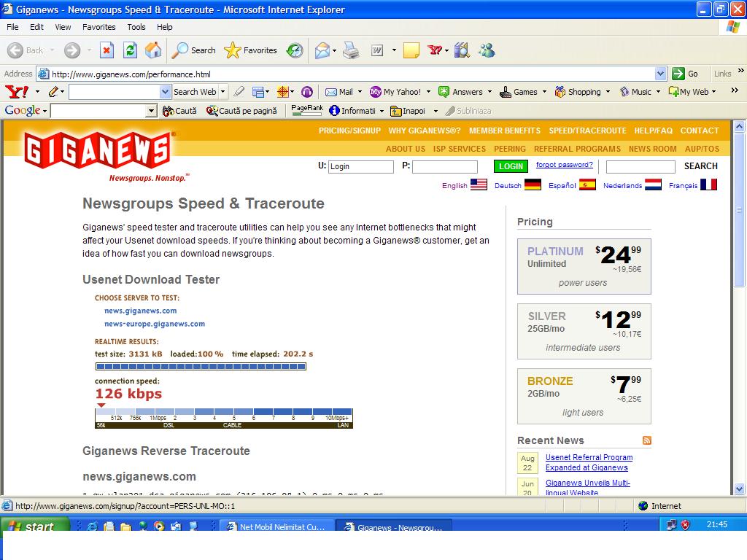Open the address bar dropdown arrow
The width and height of the screenshot is (747, 560).
click(x=660, y=74)
